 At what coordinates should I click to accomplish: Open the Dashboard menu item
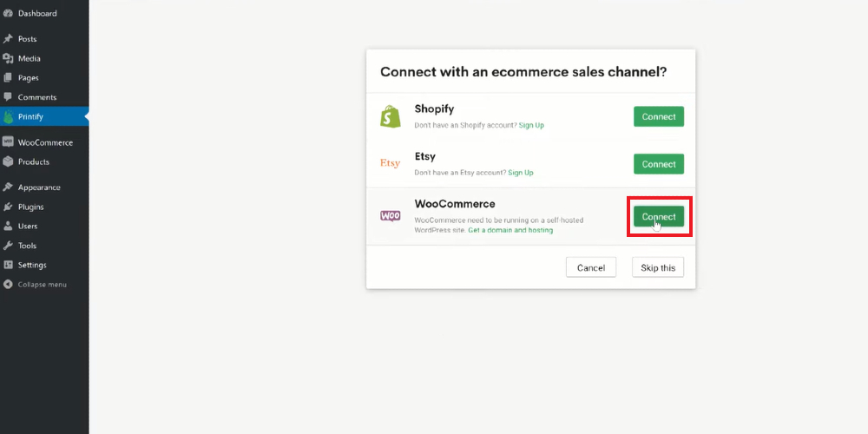tap(44, 13)
